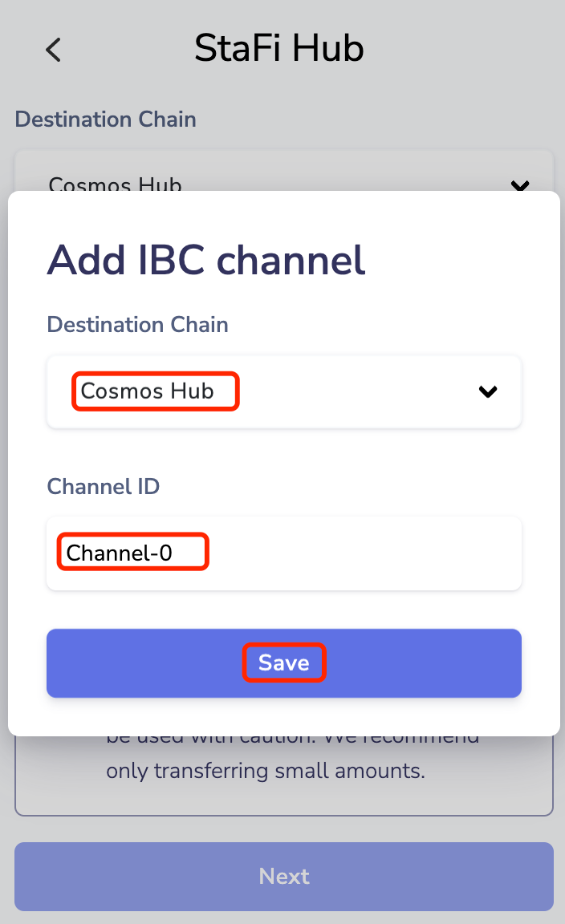Expand the chevron in the Add IBC channel dialog
This screenshot has width=565, height=924.
click(488, 392)
